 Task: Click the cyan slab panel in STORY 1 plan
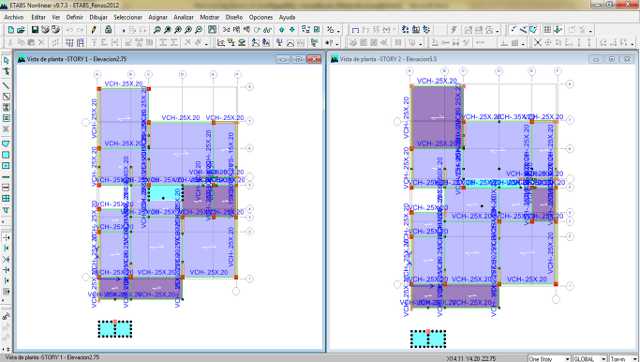165,193
